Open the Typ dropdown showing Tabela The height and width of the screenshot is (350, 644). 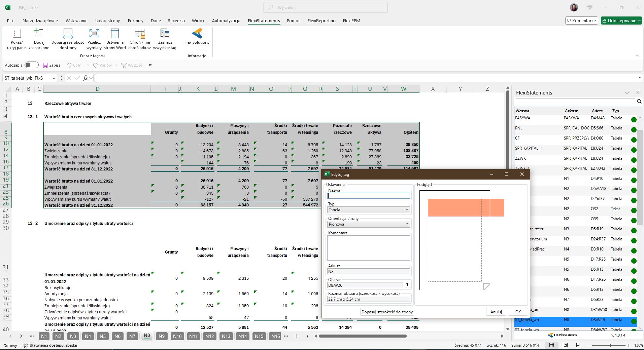(369, 210)
